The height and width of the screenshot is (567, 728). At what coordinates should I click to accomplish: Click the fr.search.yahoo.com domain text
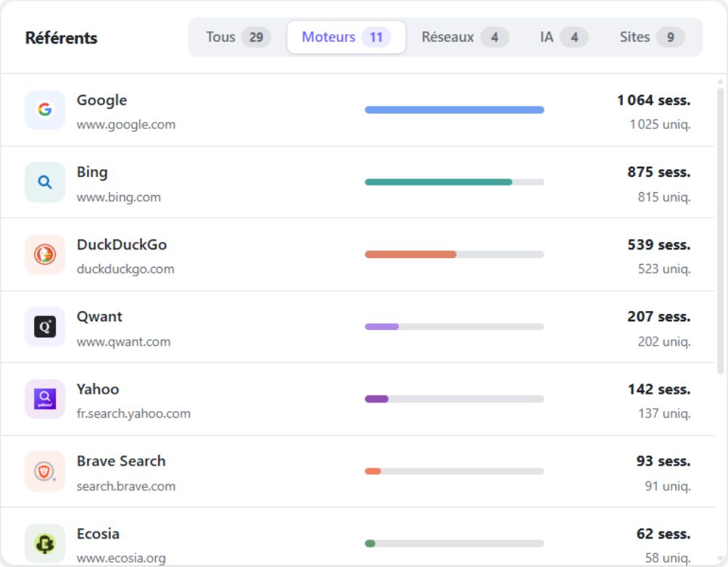click(133, 413)
